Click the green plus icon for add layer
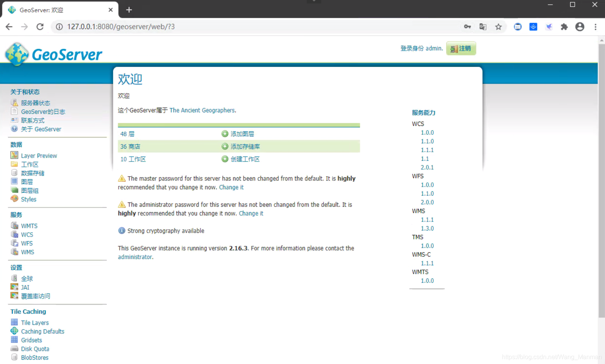 [x=225, y=134]
